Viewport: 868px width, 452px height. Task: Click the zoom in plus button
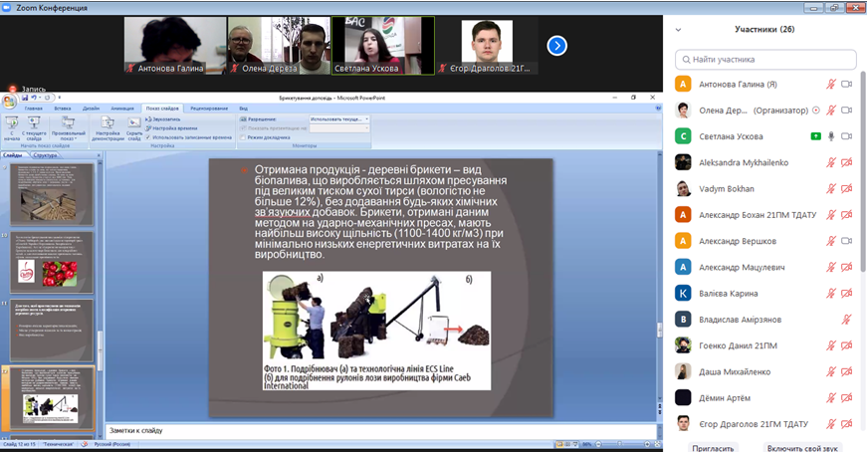click(x=647, y=444)
